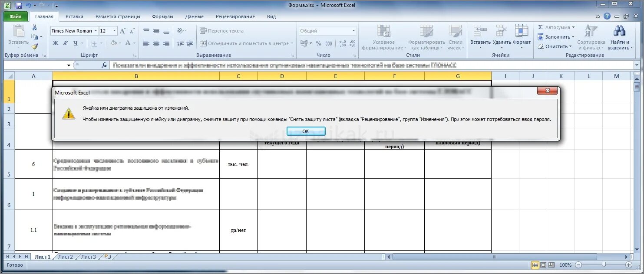Screen dimensions: 644x274
Task: Click the percent style icon
Action: point(318,43)
